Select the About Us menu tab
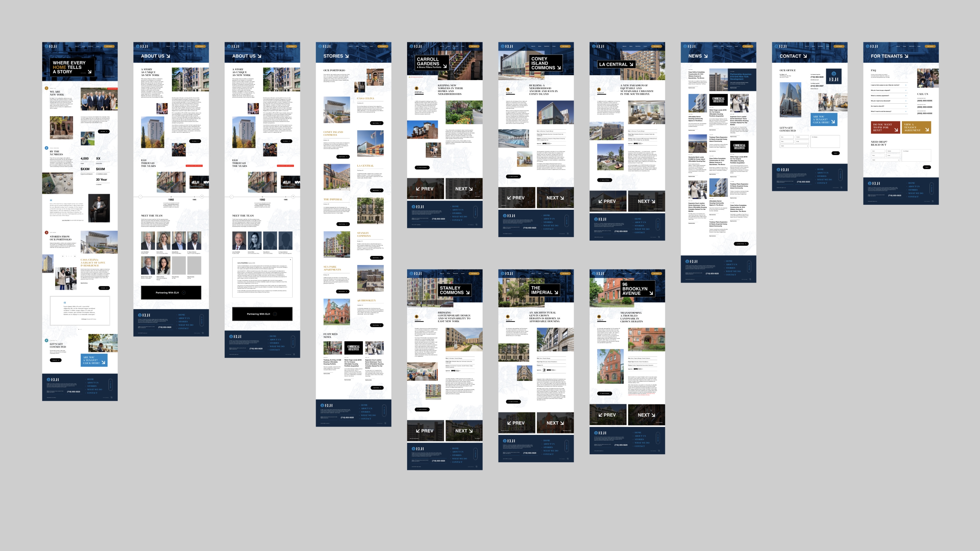 (77, 46)
